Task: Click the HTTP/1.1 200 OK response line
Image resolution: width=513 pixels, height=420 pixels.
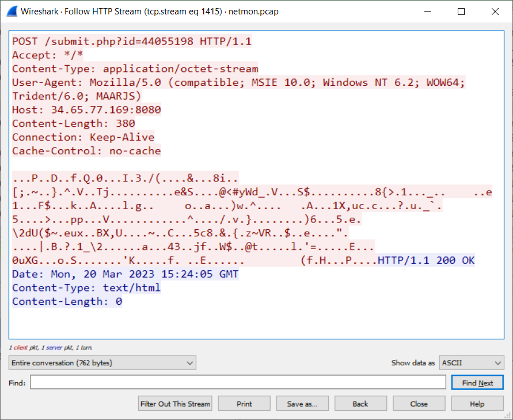Action: pos(426,260)
